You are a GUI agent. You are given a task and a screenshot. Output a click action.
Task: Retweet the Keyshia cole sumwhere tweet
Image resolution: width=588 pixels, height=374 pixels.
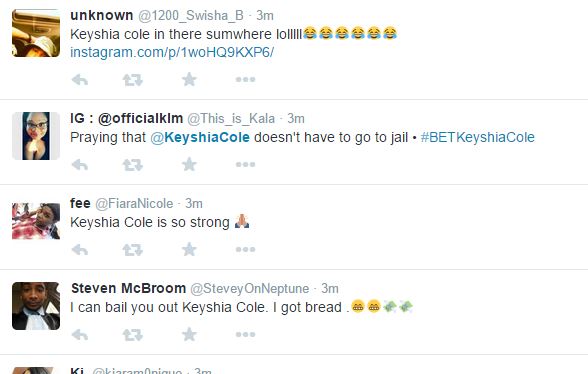coord(133,80)
